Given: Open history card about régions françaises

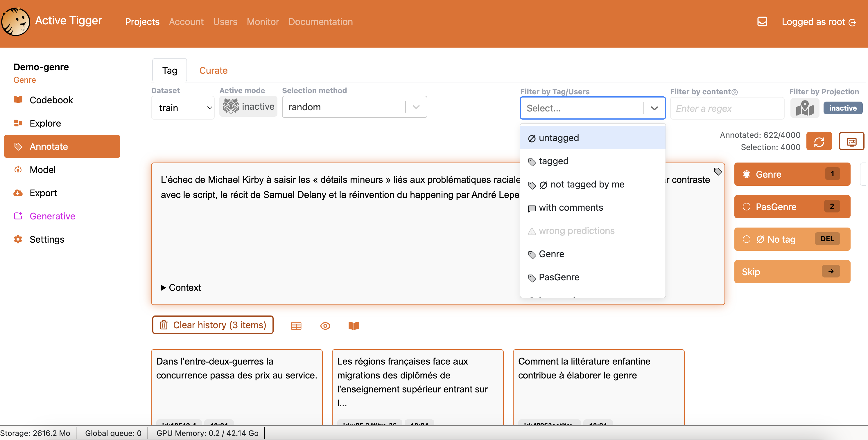Looking at the screenshot, I should pyautogui.click(x=417, y=387).
